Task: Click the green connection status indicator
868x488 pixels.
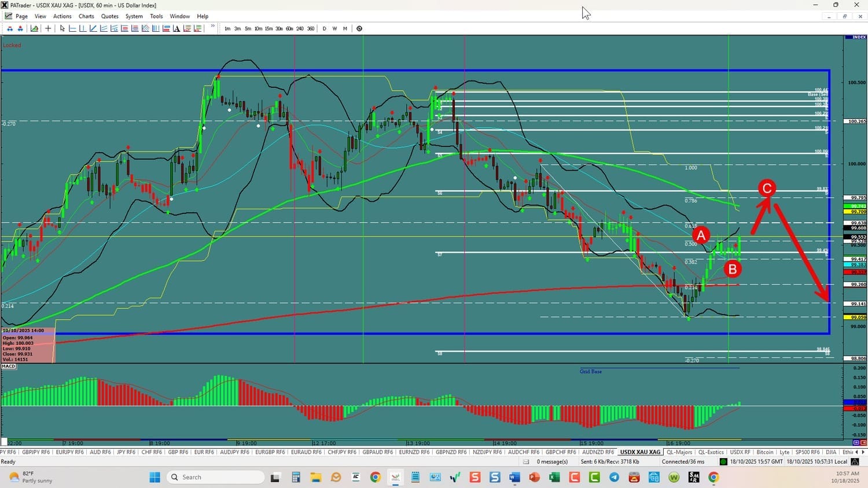Action: [x=723, y=461]
